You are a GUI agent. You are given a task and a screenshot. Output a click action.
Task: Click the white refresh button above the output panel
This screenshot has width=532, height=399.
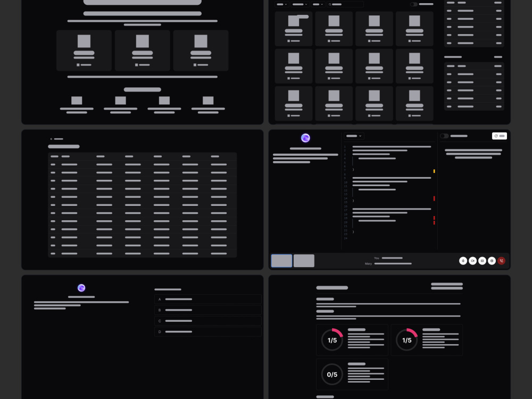click(500, 136)
